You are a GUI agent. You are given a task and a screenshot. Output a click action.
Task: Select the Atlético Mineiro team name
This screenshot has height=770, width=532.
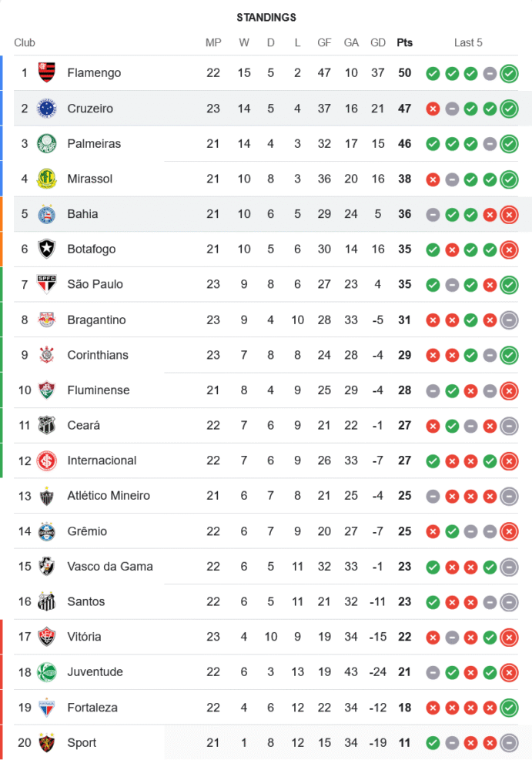pos(109,496)
